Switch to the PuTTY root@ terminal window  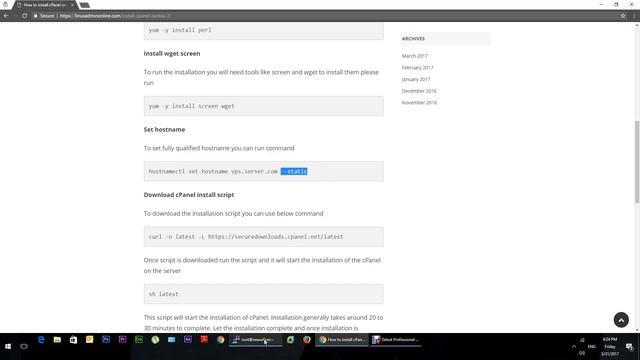[x=256, y=340]
